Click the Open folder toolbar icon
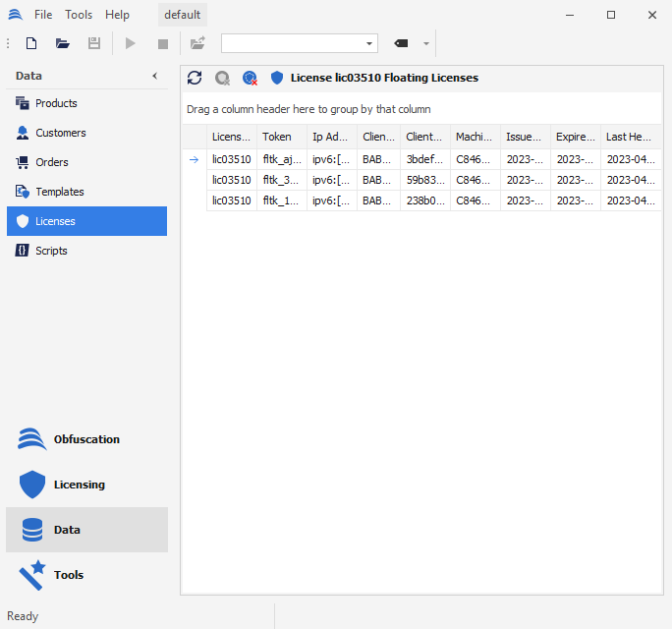The width and height of the screenshot is (672, 629). click(x=63, y=43)
